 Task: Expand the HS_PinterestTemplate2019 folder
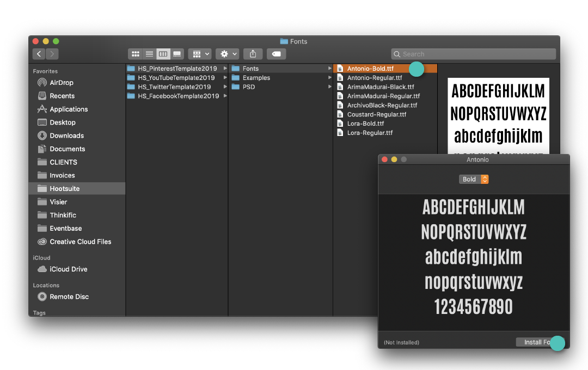pos(177,69)
